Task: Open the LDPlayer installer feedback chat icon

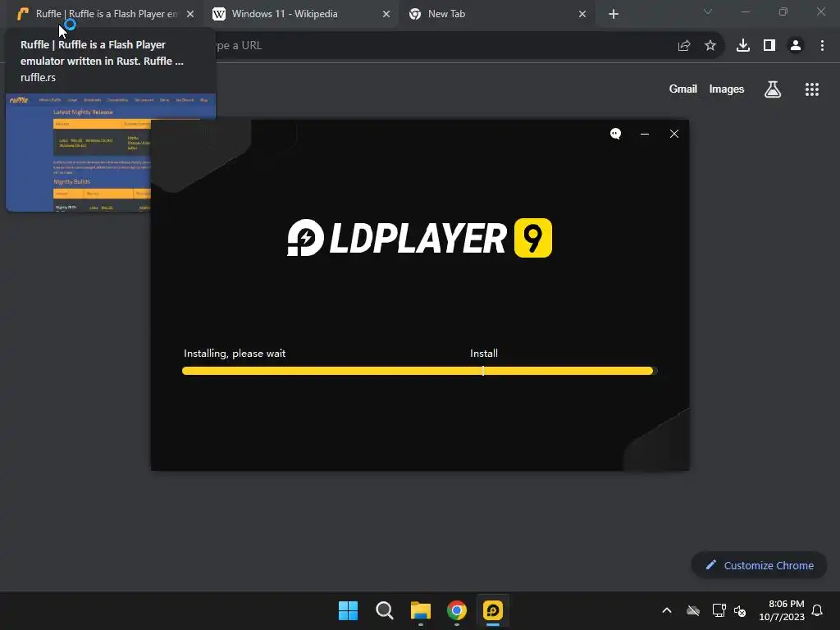Action: point(615,134)
